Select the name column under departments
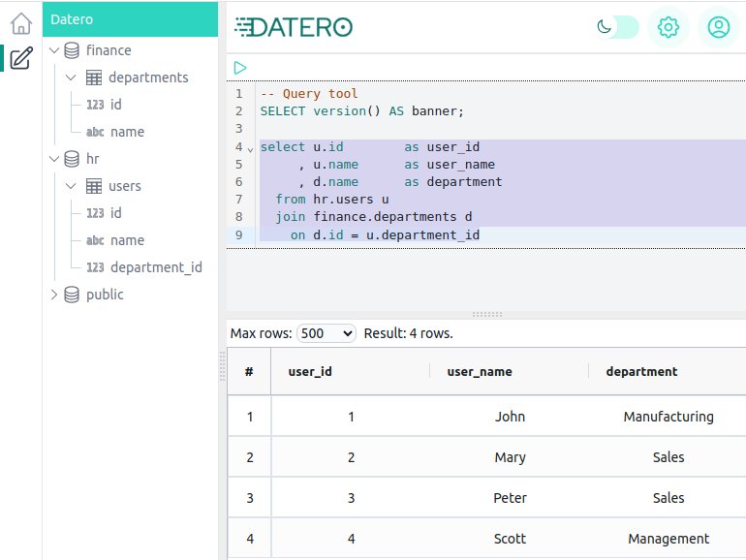Screen dimensions: 746x560 click(128, 132)
